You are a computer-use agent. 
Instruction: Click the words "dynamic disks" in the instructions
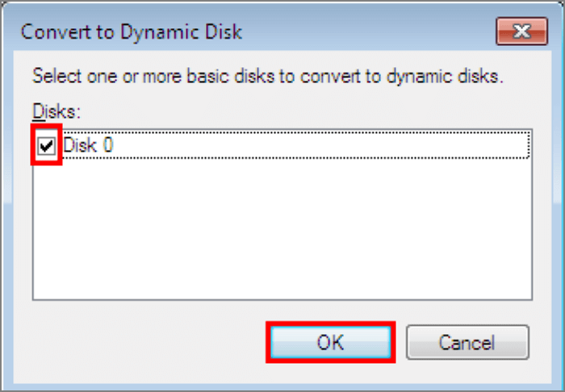(x=459, y=77)
